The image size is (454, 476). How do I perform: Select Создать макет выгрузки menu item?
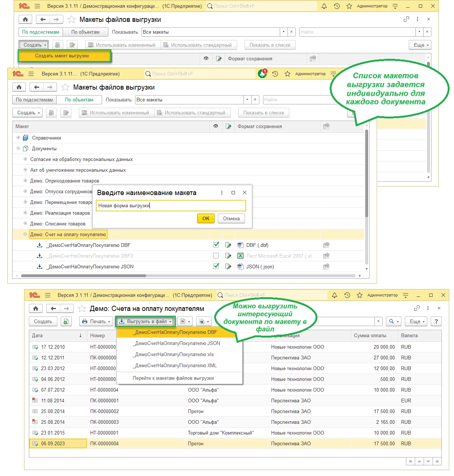[65, 56]
